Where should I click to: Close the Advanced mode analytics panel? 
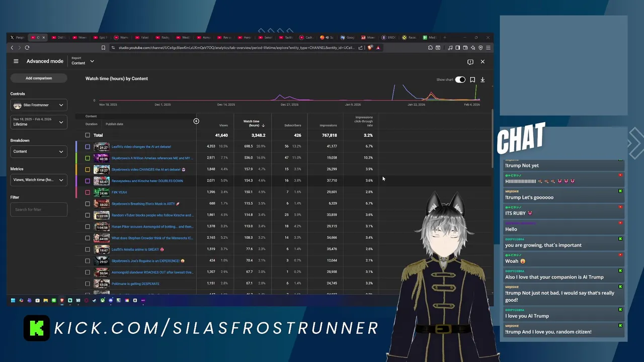(x=482, y=61)
